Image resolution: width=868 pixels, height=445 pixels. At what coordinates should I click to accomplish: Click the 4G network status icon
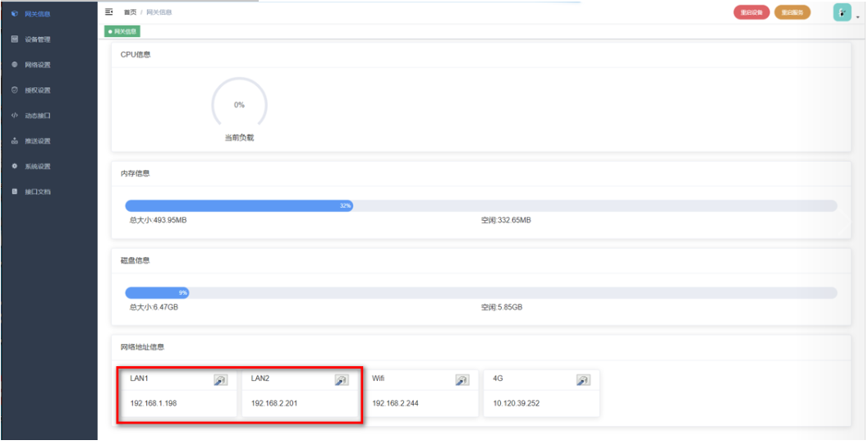(x=583, y=380)
